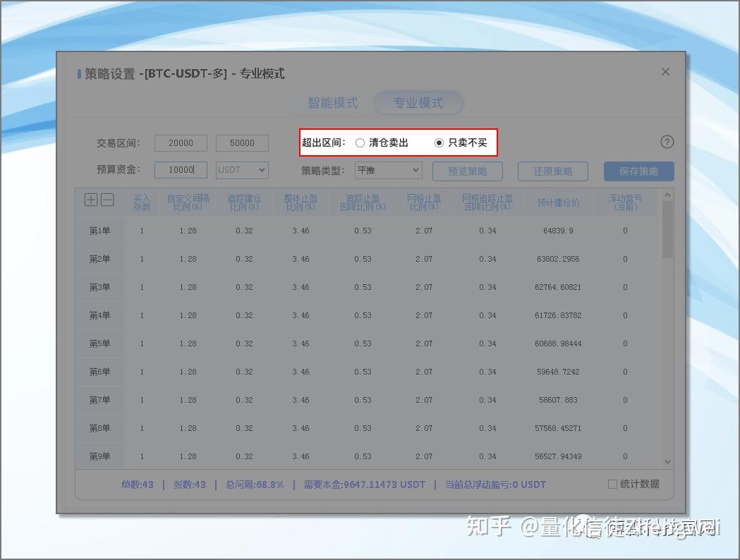The image size is (740, 560).
Task: Click the 3.46 take-profit cell in 第3单
Action: (301, 287)
